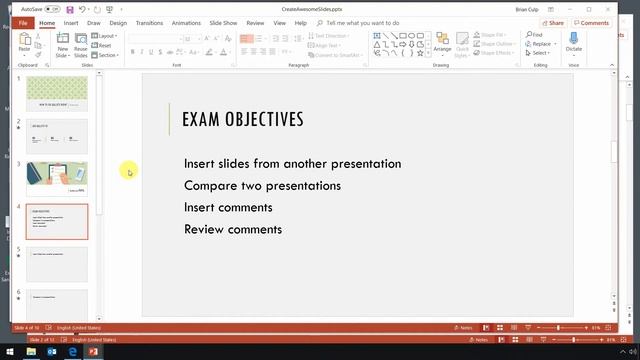The height and width of the screenshot is (360, 640).
Task: Click the Brian Culp account name
Action: [x=527, y=9]
